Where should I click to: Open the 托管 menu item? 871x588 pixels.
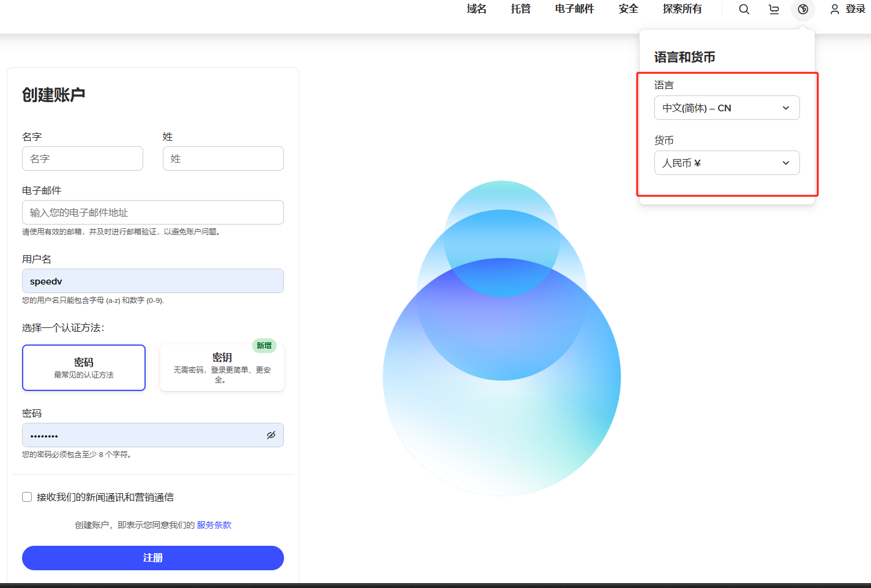click(x=520, y=9)
